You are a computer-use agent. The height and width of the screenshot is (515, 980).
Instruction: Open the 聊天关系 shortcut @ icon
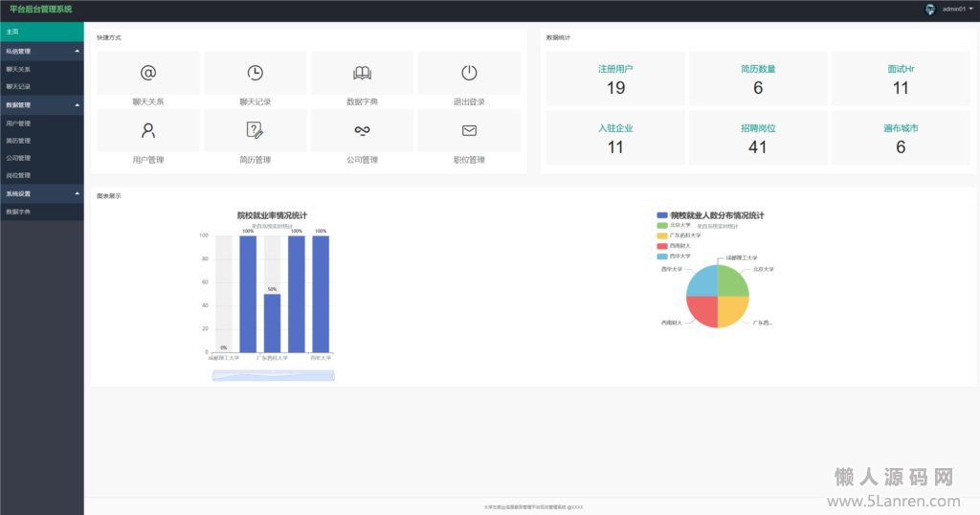coord(148,73)
